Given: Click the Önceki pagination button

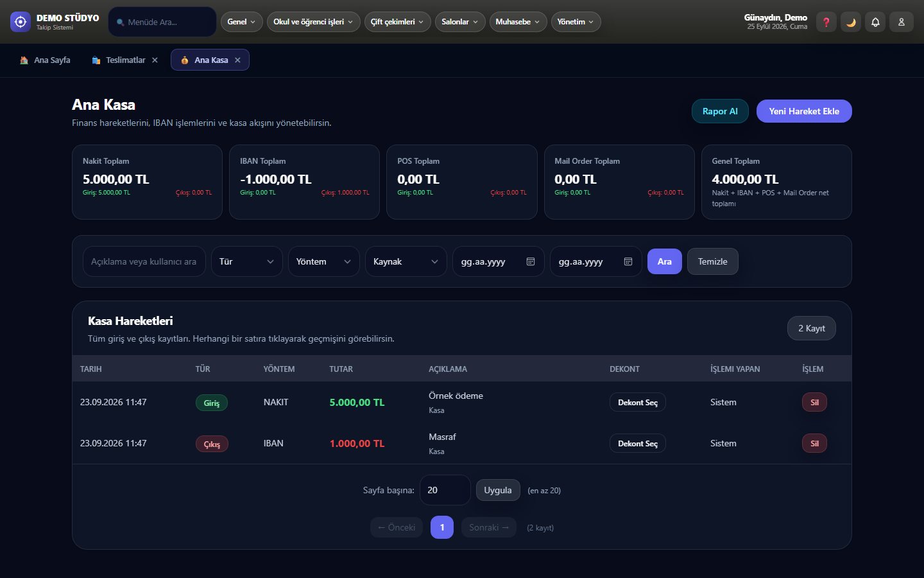Looking at the screenshot, I should [x=397, y=527].
